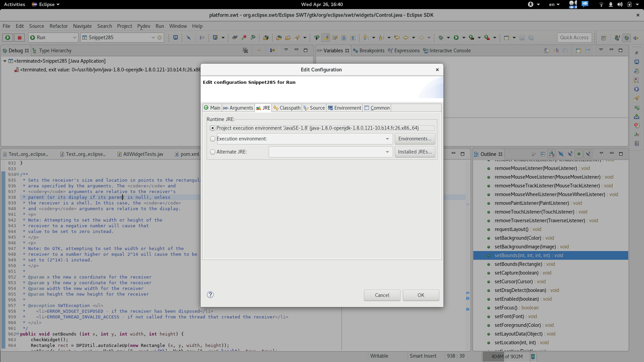Viewport: 644px width, 362px height.
Task: Click the Back navigation arrow icon
Action: click(x=406, y=38)
